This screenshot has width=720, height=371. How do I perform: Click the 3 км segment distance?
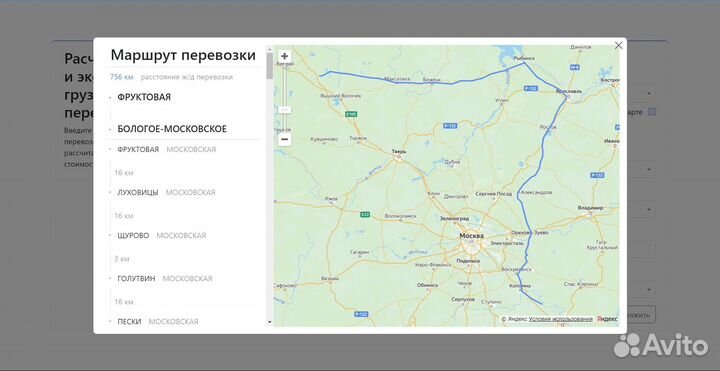(x=122, y=259)
